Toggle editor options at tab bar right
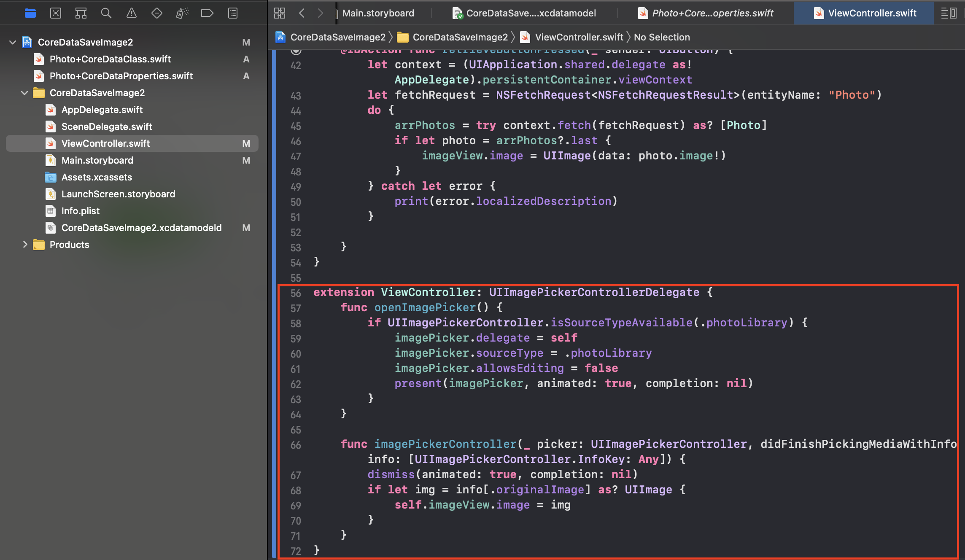The width and height of the screenshot is (965, 560). (x=949, y=13)
